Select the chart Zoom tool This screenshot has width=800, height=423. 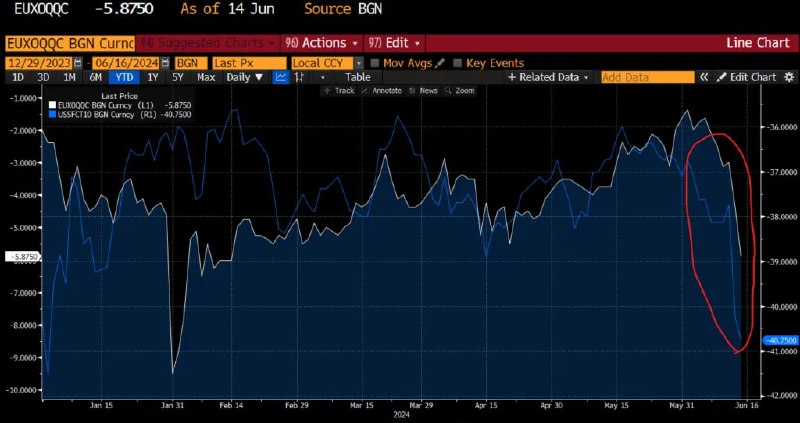coord(460,91)
